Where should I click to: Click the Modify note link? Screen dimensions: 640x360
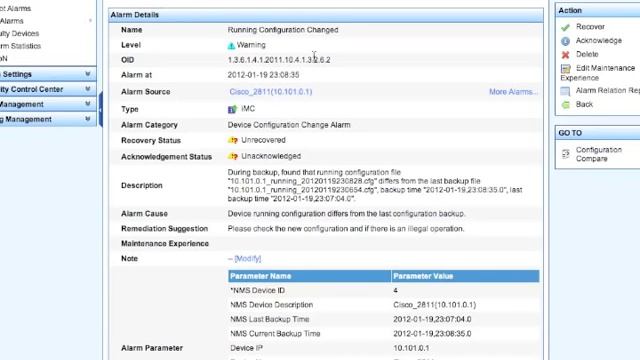(x=248, y=259)
